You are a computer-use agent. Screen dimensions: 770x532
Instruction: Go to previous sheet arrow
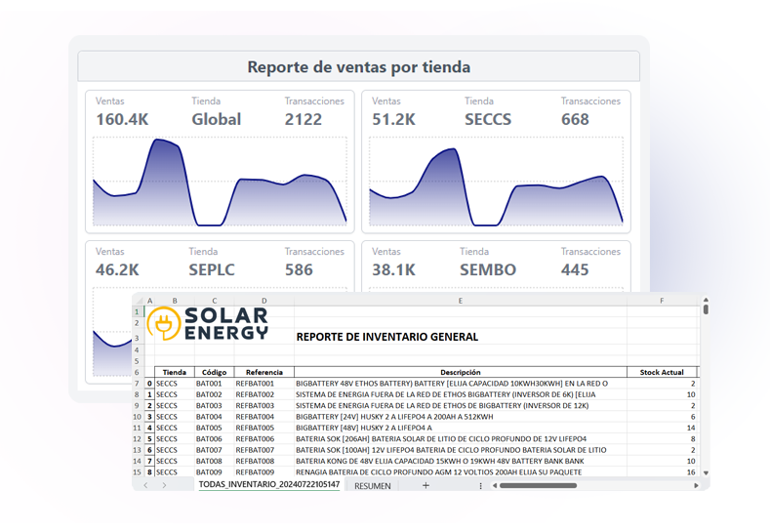(145, 485)
